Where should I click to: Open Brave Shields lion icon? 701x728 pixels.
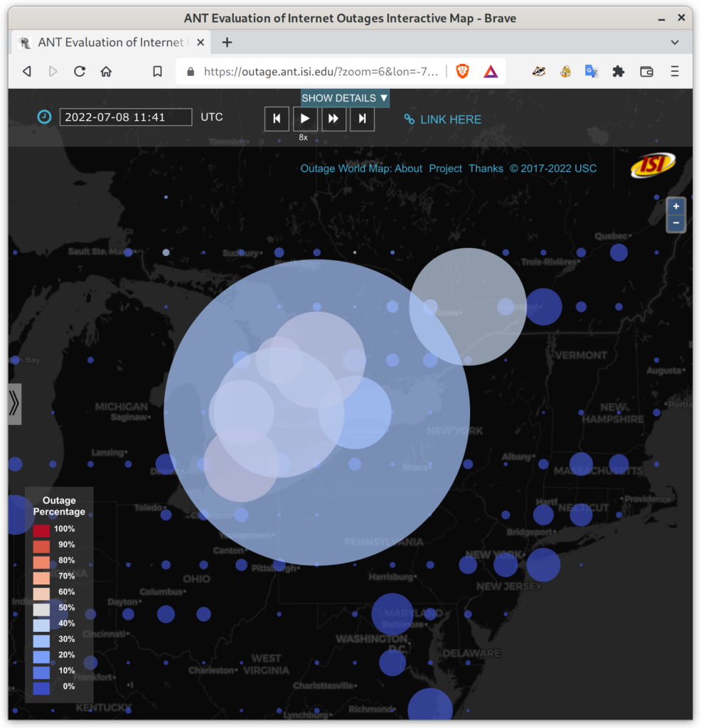click(x=462, y=72)
